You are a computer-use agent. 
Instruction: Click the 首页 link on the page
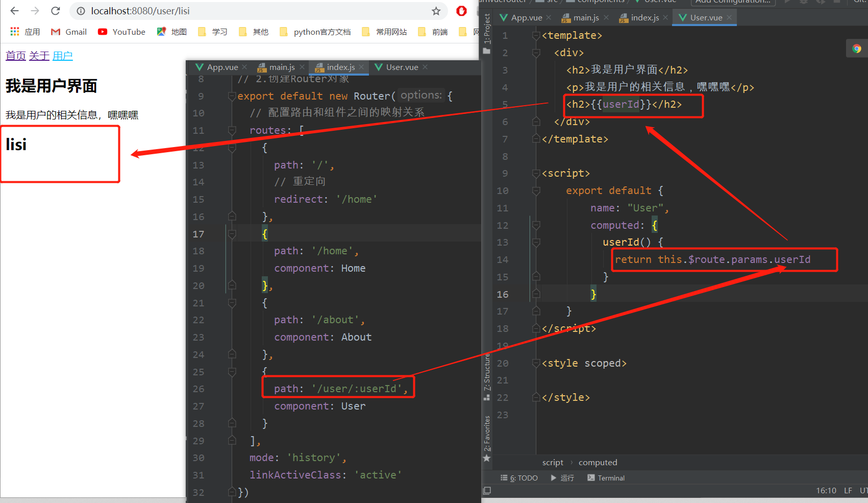(x=16, y=56)
